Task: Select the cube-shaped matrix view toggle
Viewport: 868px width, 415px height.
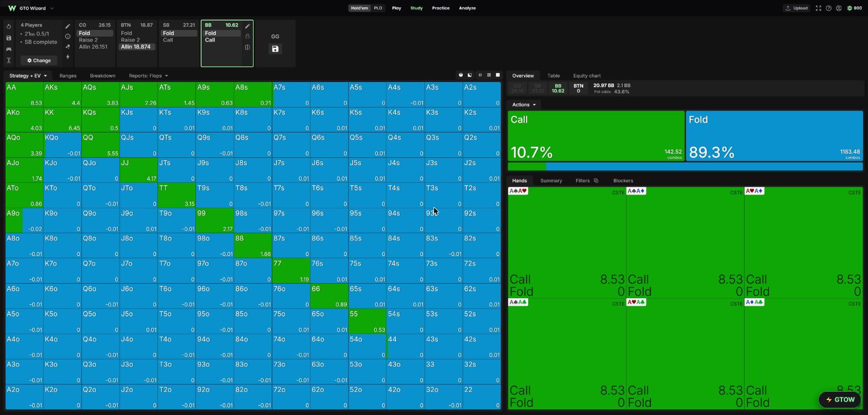Action: click(x=461, y=75)
